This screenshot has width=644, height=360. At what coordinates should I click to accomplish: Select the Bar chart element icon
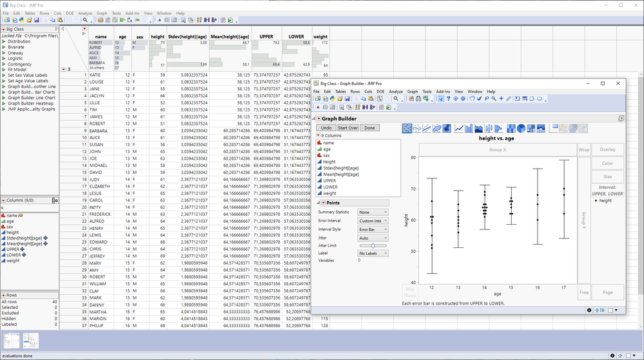(469, 129)
